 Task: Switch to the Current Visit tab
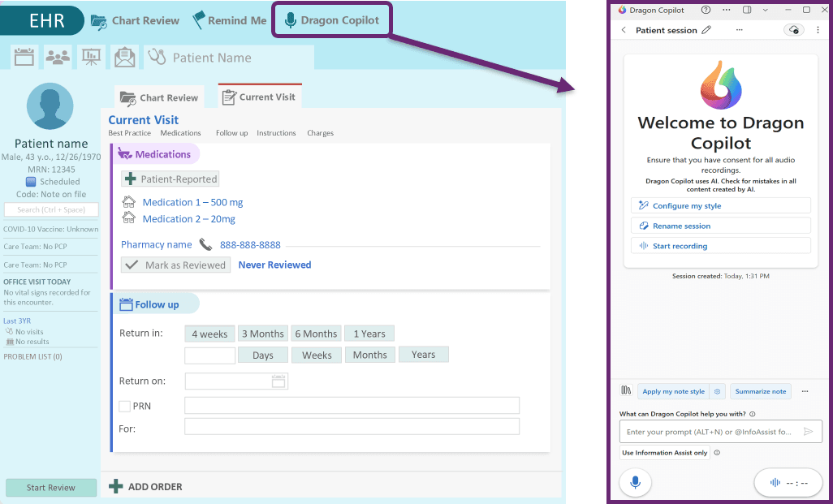[259, 97]
